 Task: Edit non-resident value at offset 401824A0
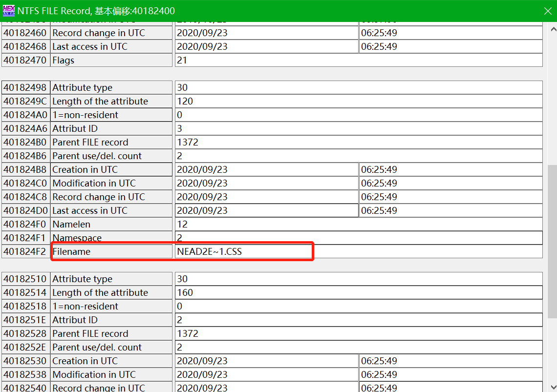point(359,115)
